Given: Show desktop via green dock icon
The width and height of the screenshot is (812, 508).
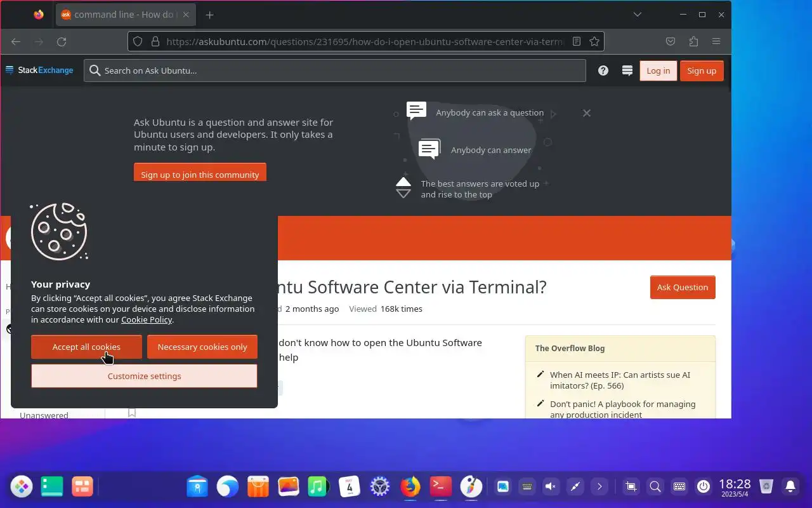Looking at the screenshot, I should (x=52, y=487).
